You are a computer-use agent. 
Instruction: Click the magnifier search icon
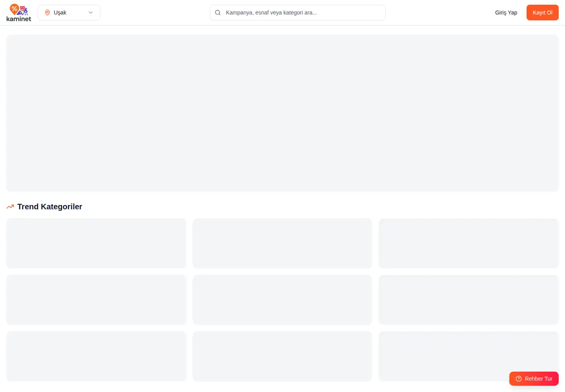tap(218, 13)
